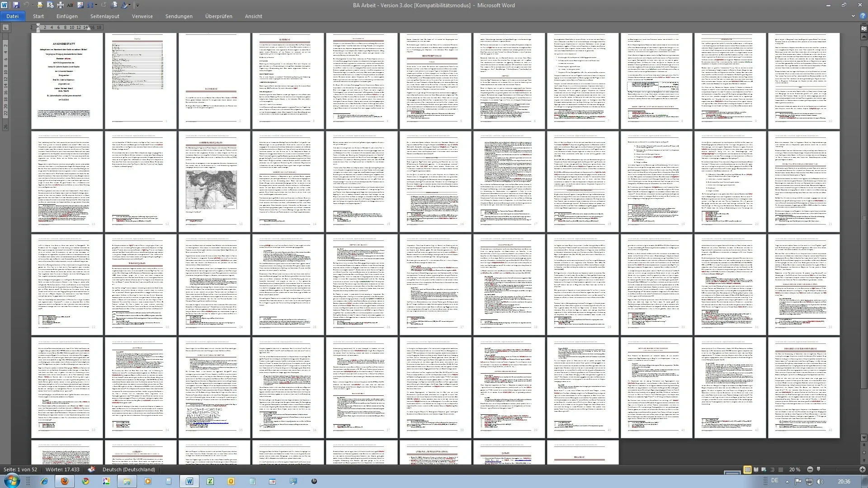The image size is (868, 488).
Task: Click the quick print printer icon
Action: click(60, 5)
